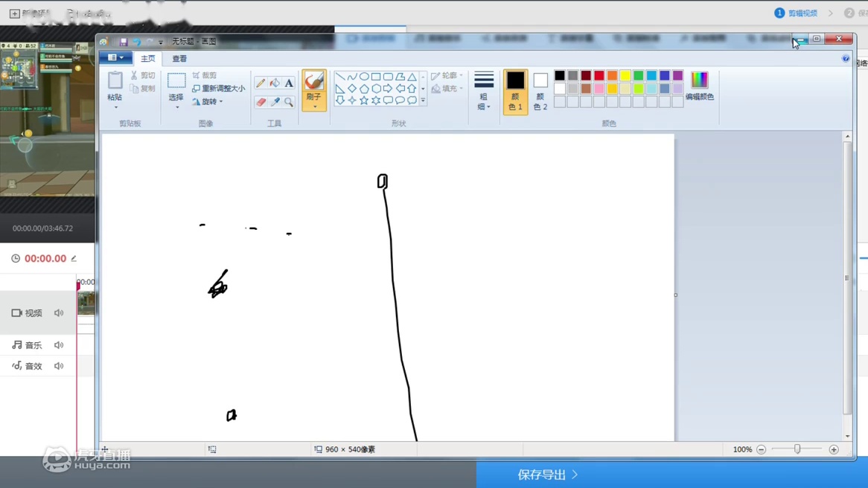868x488 pixels.
Task: Select the Fill with color bucket tool
Action: (275, 83)
